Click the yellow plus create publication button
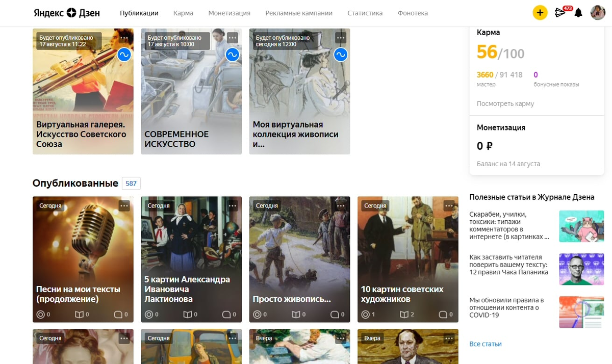Image resolution: width=612 pixels, height=364 pixels. (x=540, y=13)
